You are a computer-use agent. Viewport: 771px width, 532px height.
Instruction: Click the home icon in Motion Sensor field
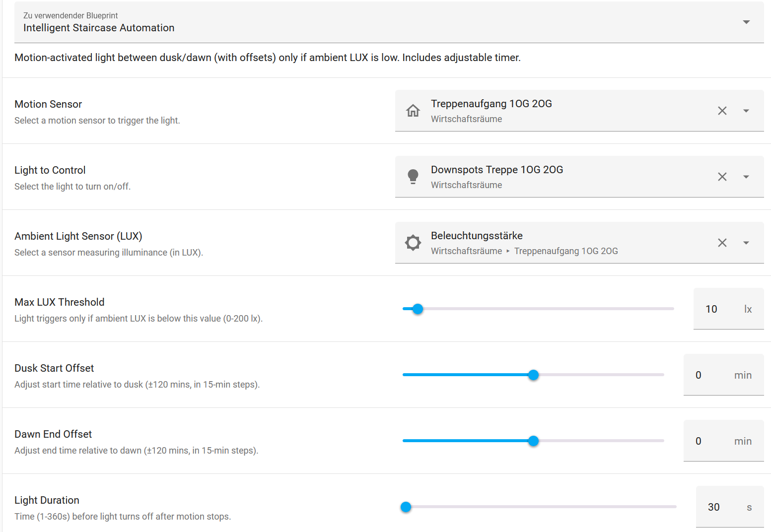(413, 111)
